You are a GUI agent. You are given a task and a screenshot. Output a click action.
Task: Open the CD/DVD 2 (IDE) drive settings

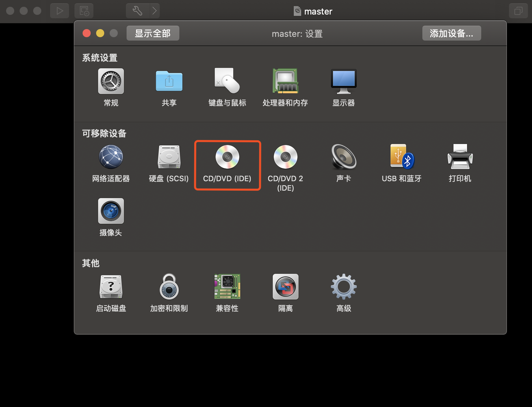coord(285,157)
